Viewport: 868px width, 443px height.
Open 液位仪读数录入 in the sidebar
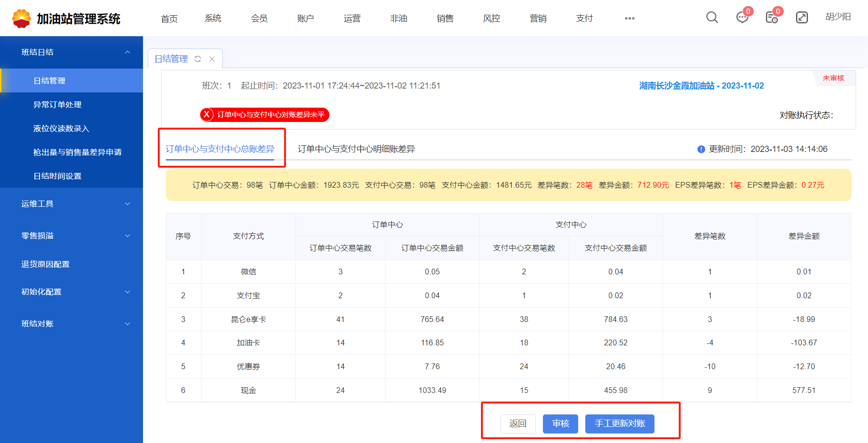click(61, 128)
